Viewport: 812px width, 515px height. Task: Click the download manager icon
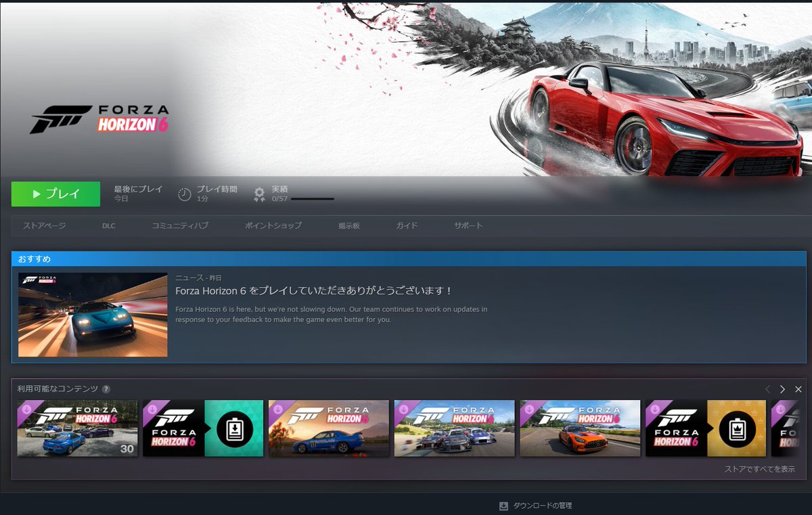pyautogui.click(x=503, y=506)
